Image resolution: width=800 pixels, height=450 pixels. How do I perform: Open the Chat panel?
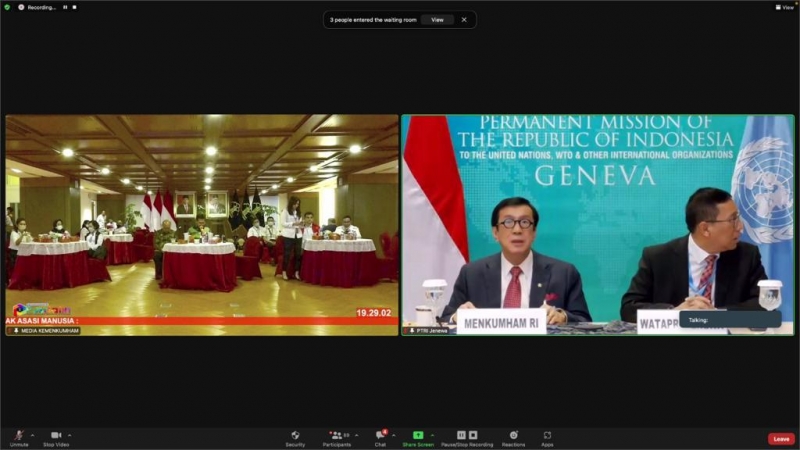coord(380,436)
